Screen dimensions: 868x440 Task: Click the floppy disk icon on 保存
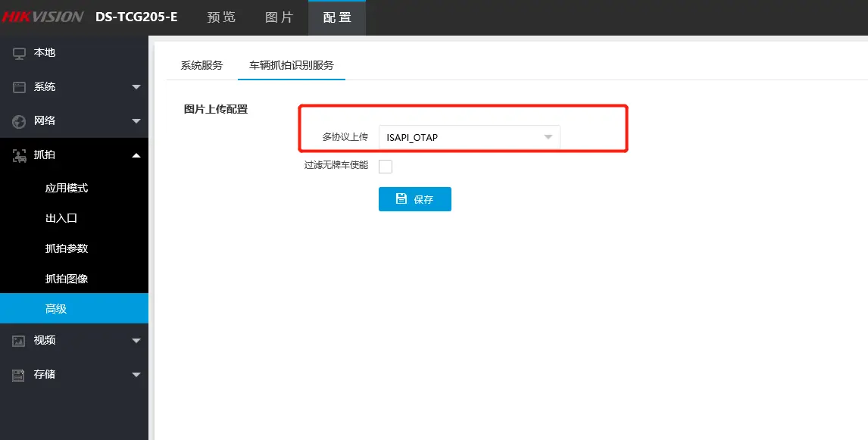click(401, 199)
